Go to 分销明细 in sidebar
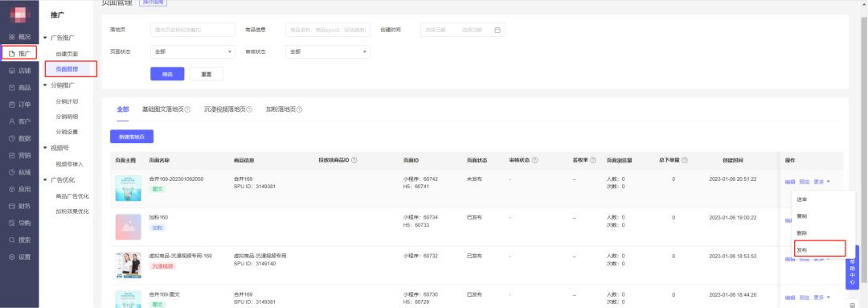The width and height of the screenshot is (868, 308). 67,117
